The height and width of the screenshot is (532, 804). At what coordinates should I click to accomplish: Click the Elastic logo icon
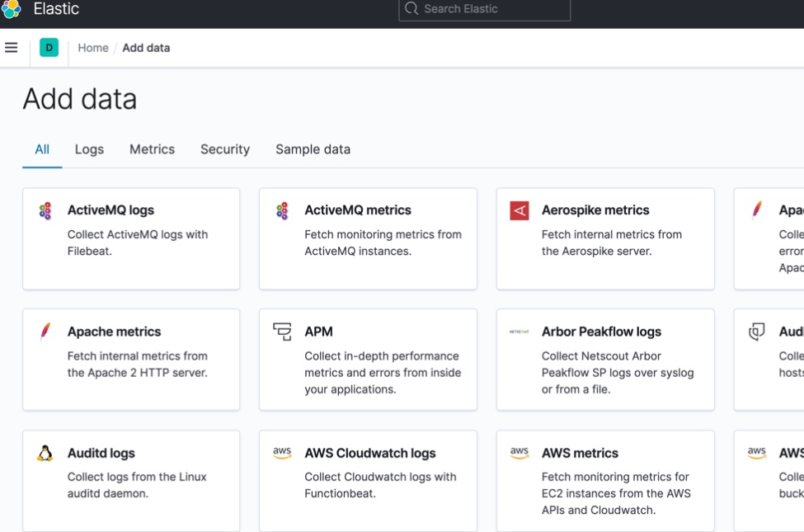[x=11, y=9]
